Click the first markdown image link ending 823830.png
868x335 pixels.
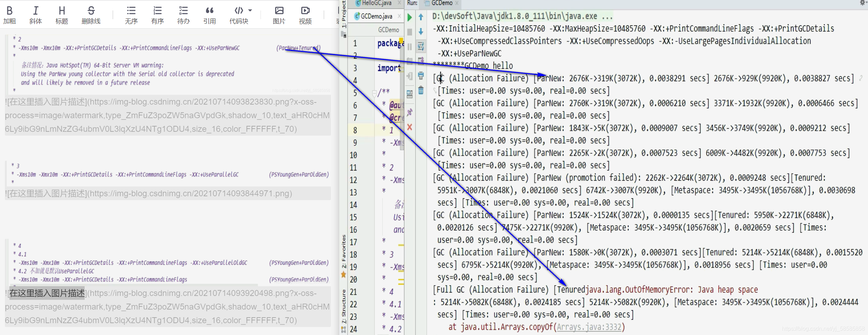(167, 115)
